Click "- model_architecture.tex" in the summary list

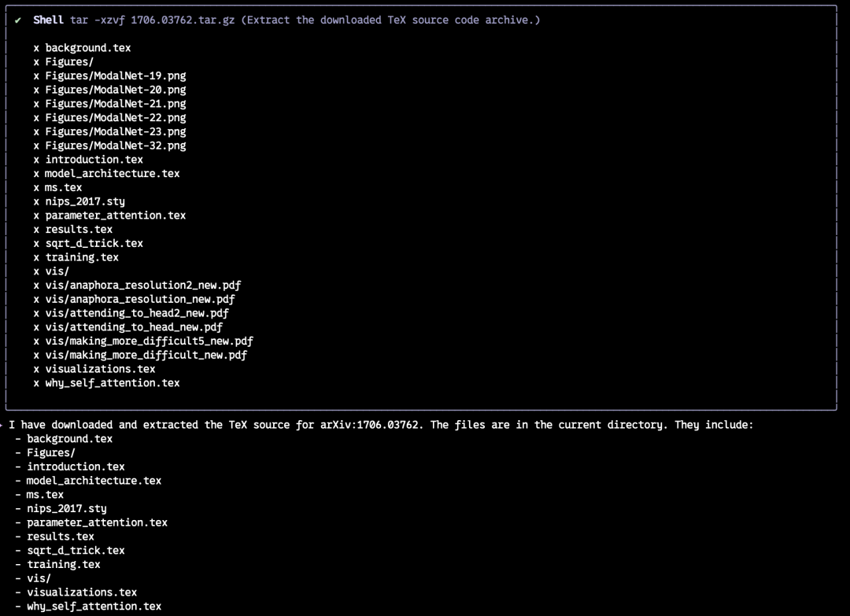pos(88,481)
